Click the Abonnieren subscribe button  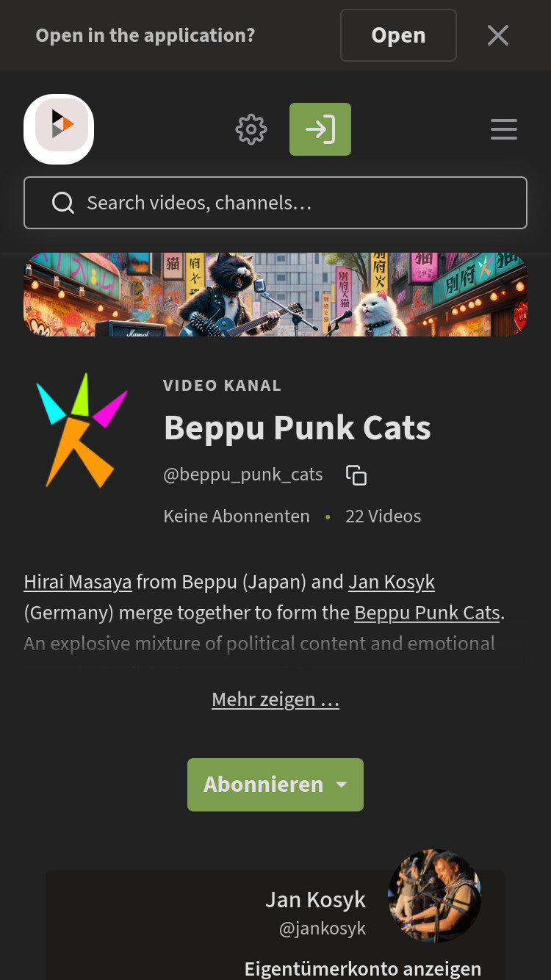pyautogui.click(x=264, y=785)
